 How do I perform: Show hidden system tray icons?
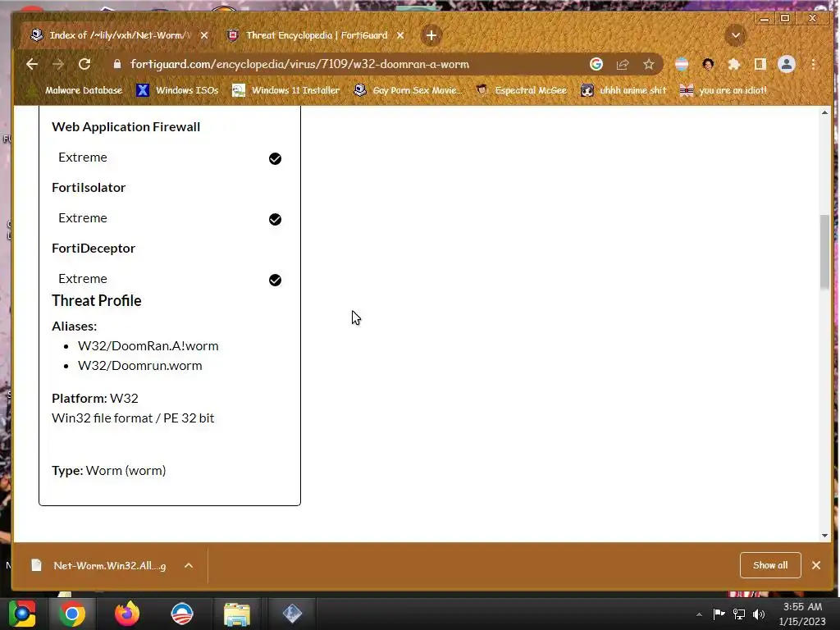coord(699,614)
